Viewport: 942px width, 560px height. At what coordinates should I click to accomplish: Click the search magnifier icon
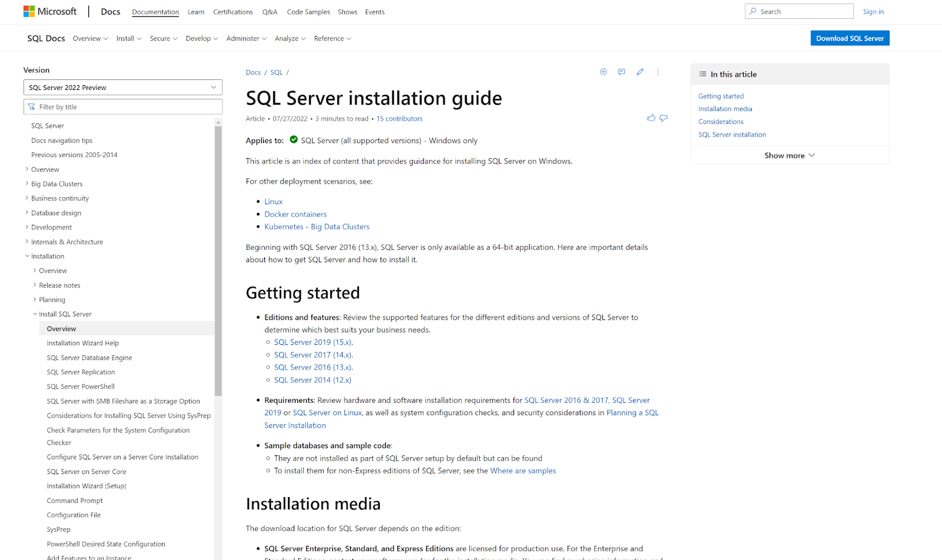click(x=753, y=11)
